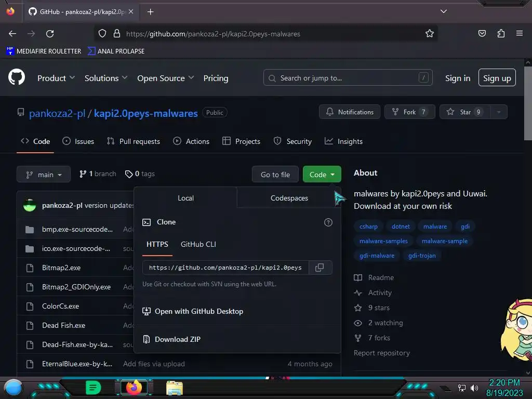Viewport: 532px width, 399px height.
Task: Expand the Product menu
Action: 56,78
